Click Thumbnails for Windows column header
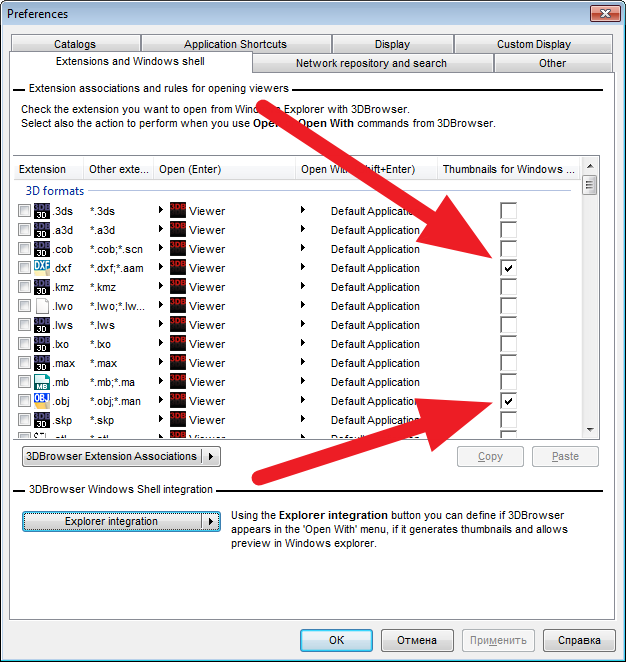This screenshot has height=662, width=626. [509, 169]
